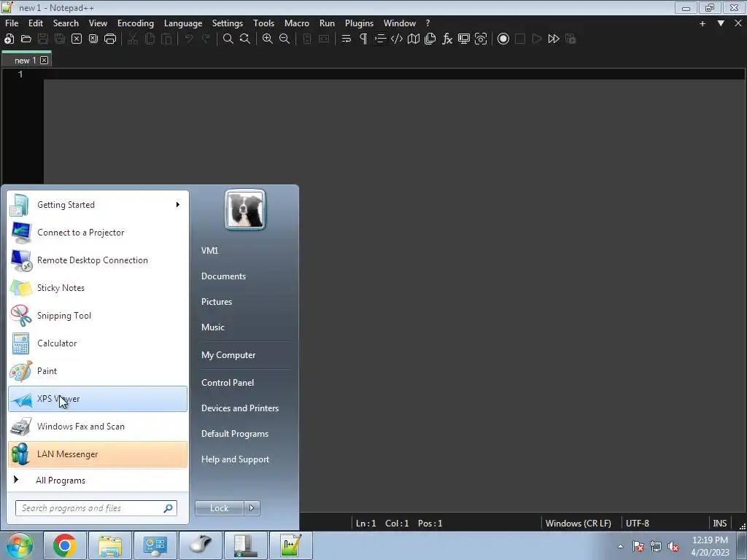747x560 pixels.
Task: Open My Computer from Start menu
Action: (x=228, y=355)
